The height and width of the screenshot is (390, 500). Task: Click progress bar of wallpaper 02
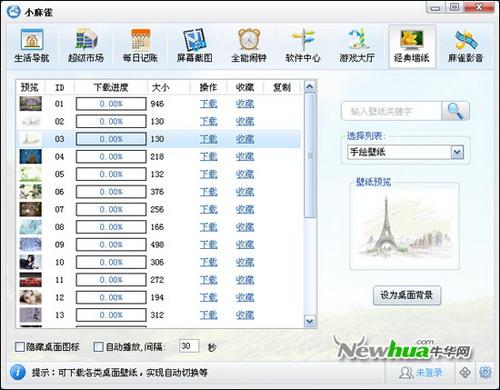click(x=111, y=121)
